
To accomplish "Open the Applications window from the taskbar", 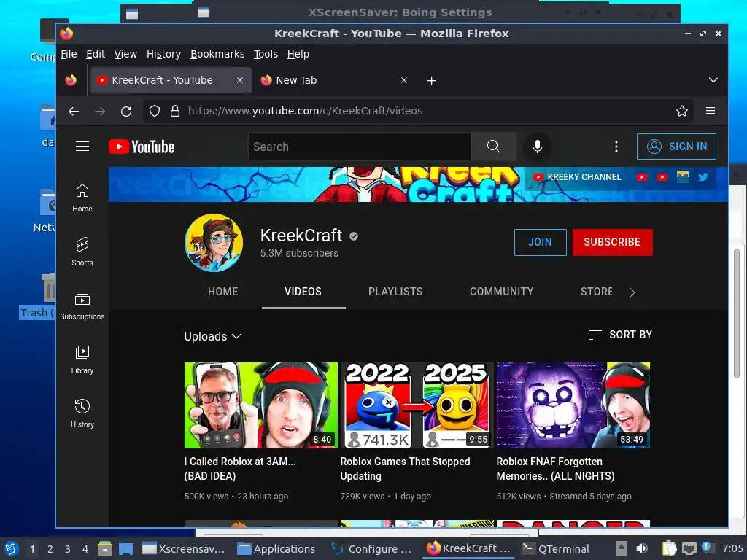I will [x=276, y=548].
